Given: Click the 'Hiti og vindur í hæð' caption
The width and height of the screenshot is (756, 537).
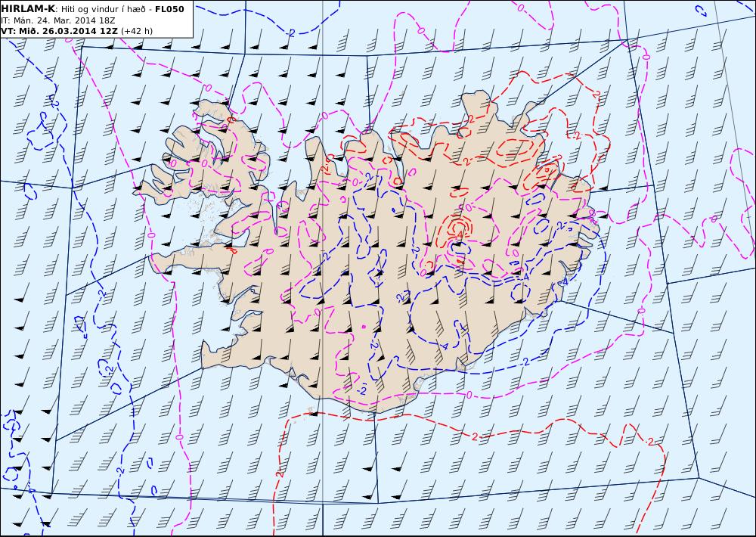Looking at the screenshot, I should coord(103,9).
